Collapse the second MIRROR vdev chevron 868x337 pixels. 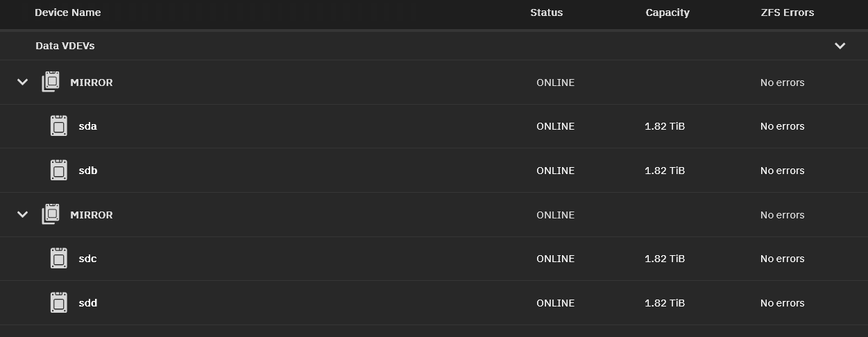[x=22, y=215]
